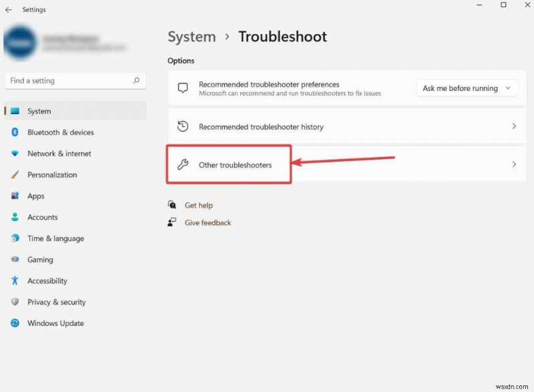Select the speech bubble icon for troubleshooter preferences
The width and height of the screenshot is (534, 392).
(182, 88)
